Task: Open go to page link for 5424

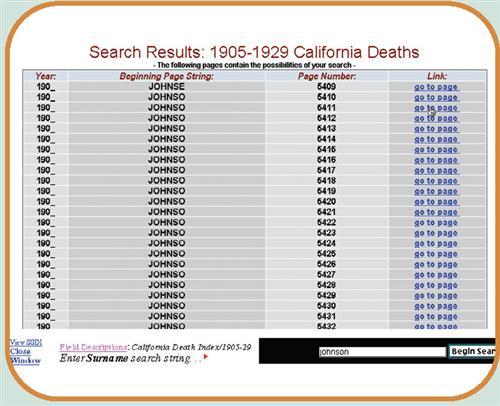Action: click(436, 243)
